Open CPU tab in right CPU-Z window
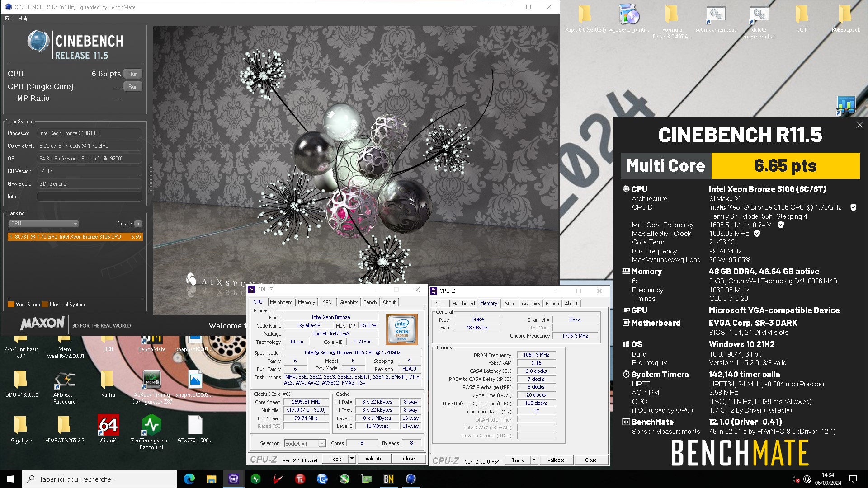 tap(440, 304)
